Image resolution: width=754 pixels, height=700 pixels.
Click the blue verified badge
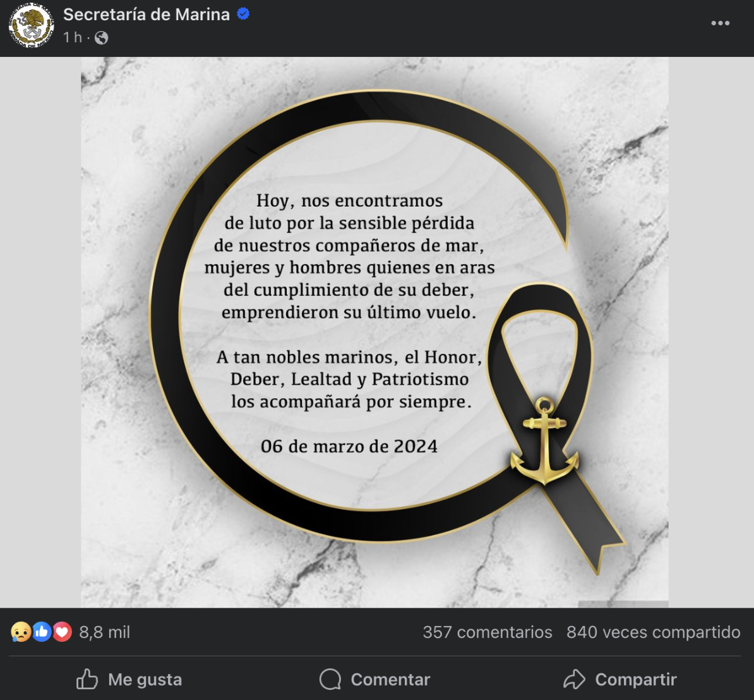click(x=243, y=14)
